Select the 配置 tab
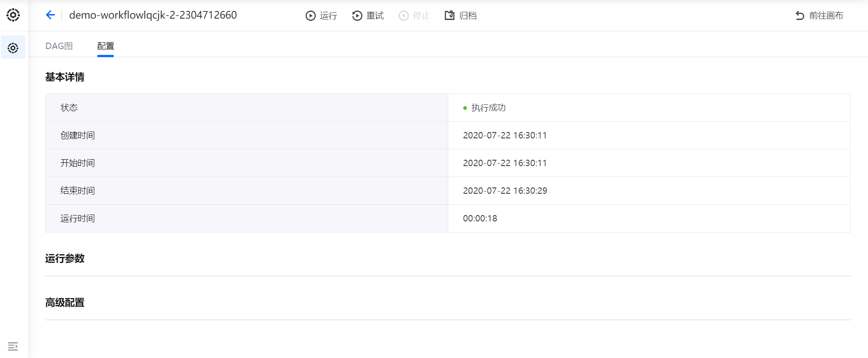 pos(106,46)
